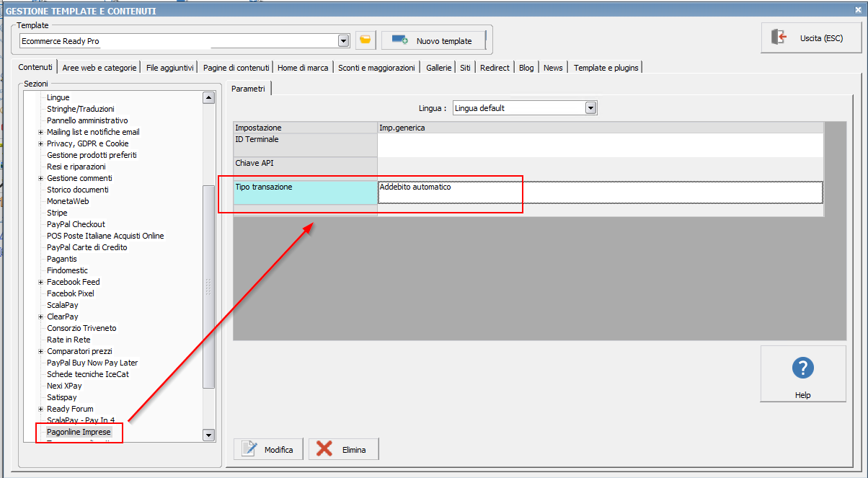Viewport: 868px width, 478px height.
Task: Switch to the Contenuti tab
Action: [x=35, y=67]
